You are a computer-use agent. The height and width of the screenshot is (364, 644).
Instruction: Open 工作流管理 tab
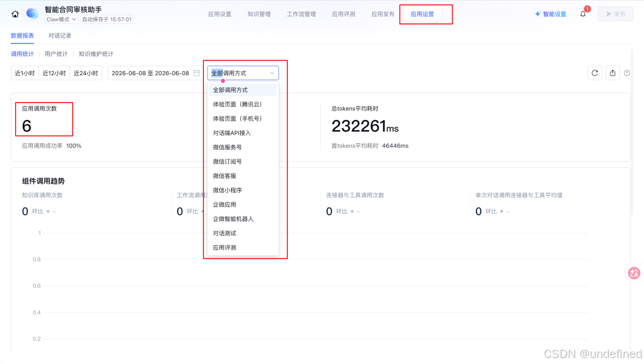(301, 14)
